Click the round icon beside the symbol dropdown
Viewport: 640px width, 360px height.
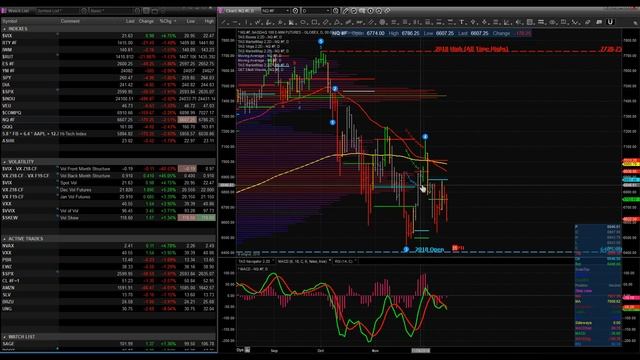(x=296, y=11)
